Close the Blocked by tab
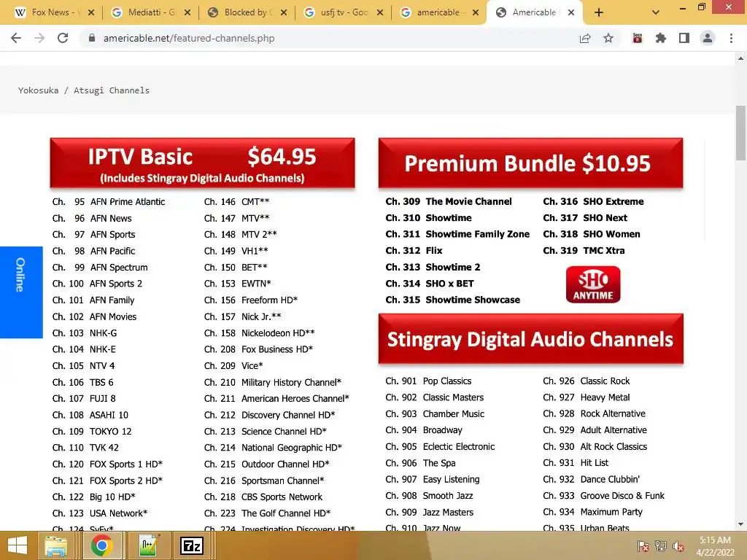This screenshot has width=747, height=560. coord(284,13)
